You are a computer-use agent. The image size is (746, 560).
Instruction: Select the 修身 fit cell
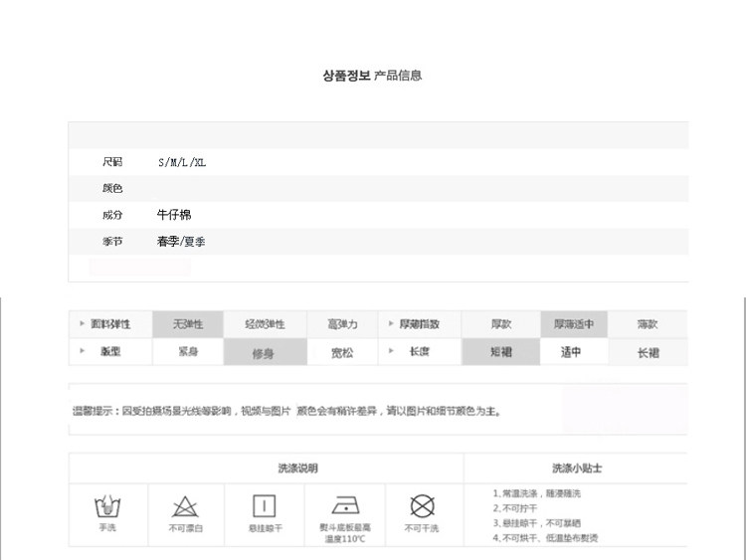point(265,352)
